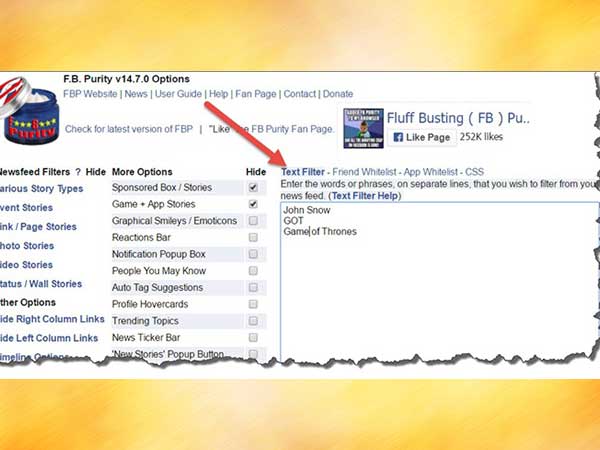Expand Video Stories filters

(26, 265)
